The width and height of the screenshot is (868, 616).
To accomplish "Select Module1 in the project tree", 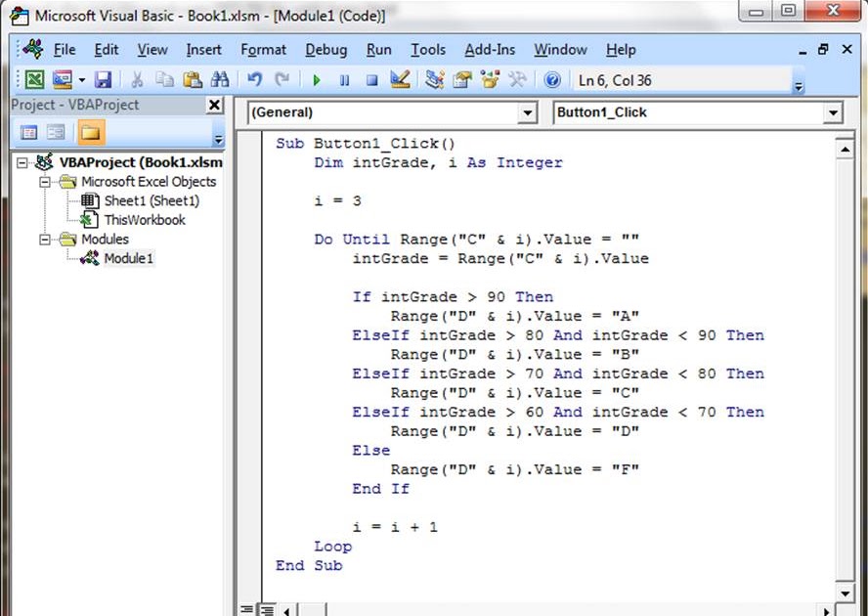I will 129,257.
